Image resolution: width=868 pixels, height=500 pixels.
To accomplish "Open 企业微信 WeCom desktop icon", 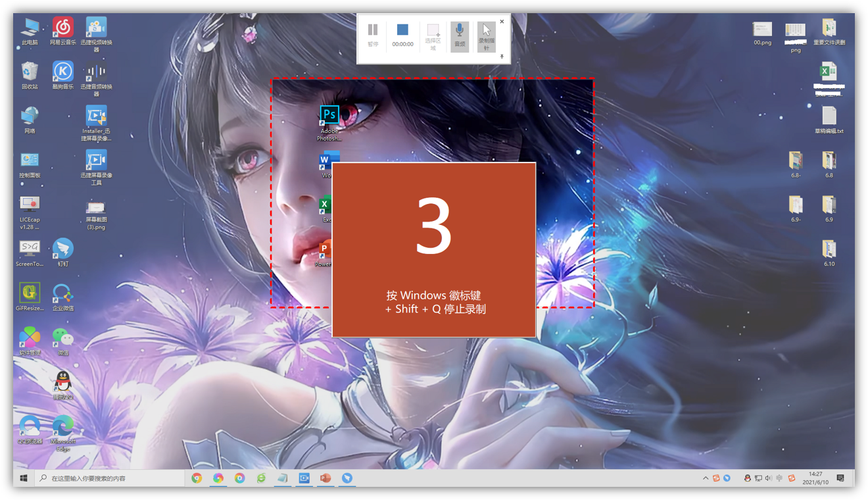I will pos(63,297).
